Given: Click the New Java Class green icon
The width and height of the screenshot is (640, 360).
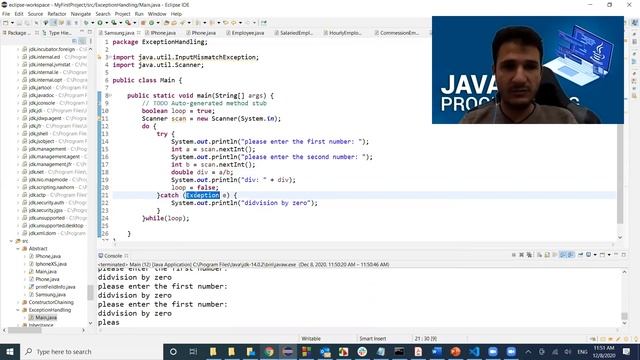Looking at the screenshot, I should (151, 23).
